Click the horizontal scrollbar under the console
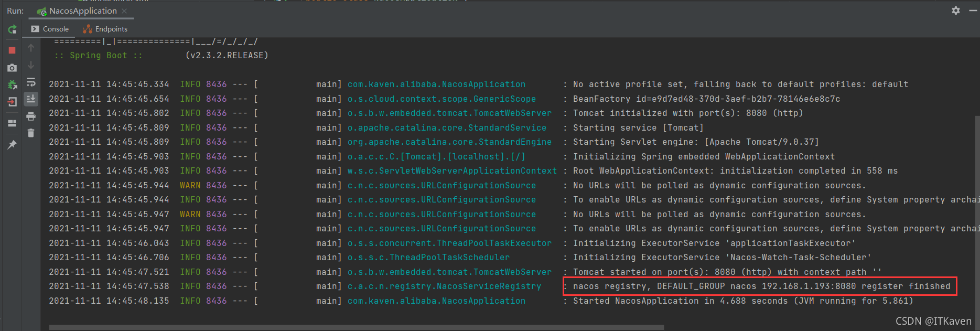Screen dimensions: 980x331 click(x=357, y=327)
